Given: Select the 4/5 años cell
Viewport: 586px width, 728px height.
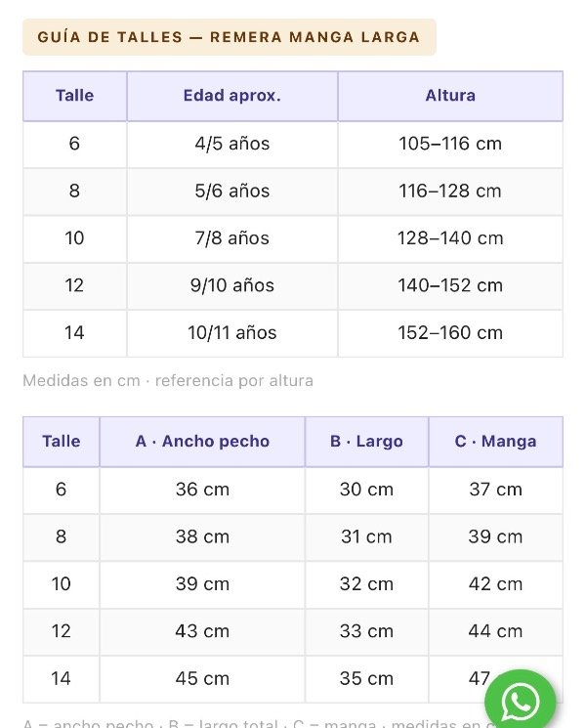Looking at the screenshot, I should point(232,144).
